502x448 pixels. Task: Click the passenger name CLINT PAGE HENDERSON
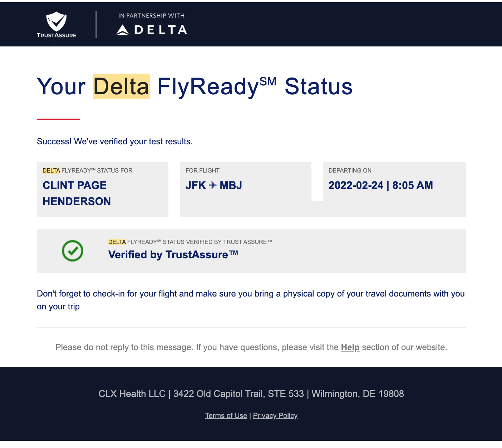tap(77, 193)
